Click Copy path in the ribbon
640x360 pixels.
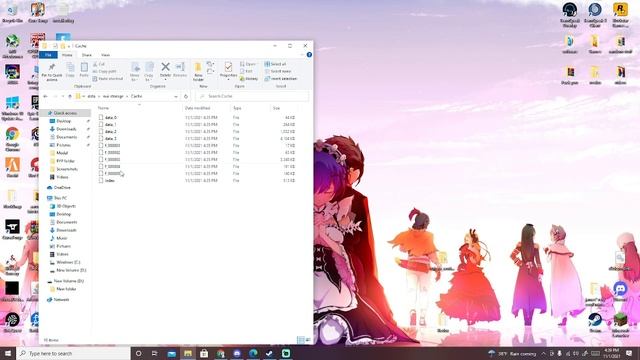[x=104, y=71]
